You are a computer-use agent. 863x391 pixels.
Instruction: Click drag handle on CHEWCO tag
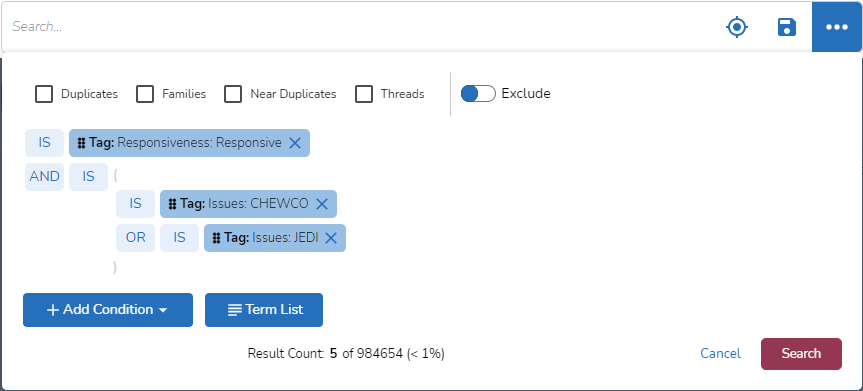click(172, 204)
